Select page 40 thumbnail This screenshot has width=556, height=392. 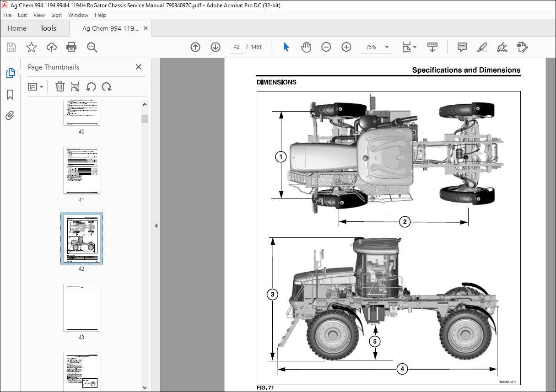coord(81,113)
